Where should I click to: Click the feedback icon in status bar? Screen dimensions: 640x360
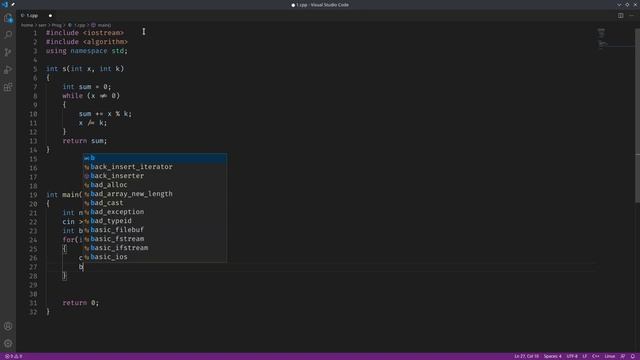(622, 356)
